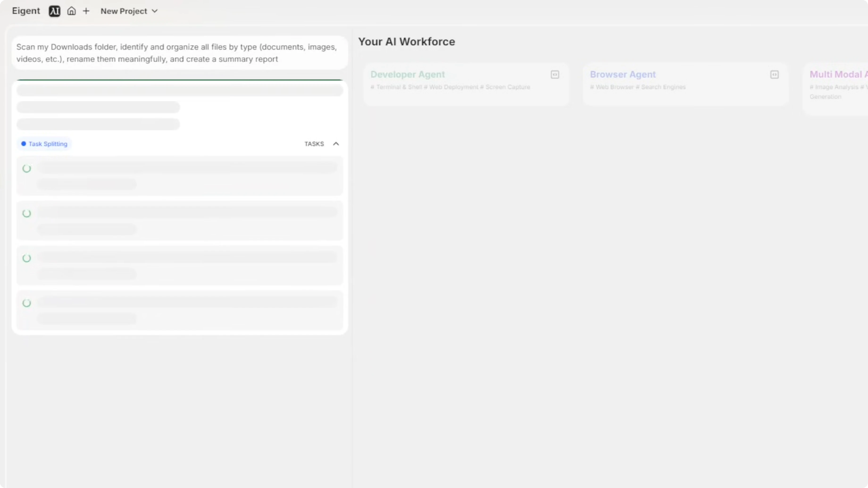Screen dimensions: 868x488
Task: Click the first task's loading spinner
Action: point(27,168)
